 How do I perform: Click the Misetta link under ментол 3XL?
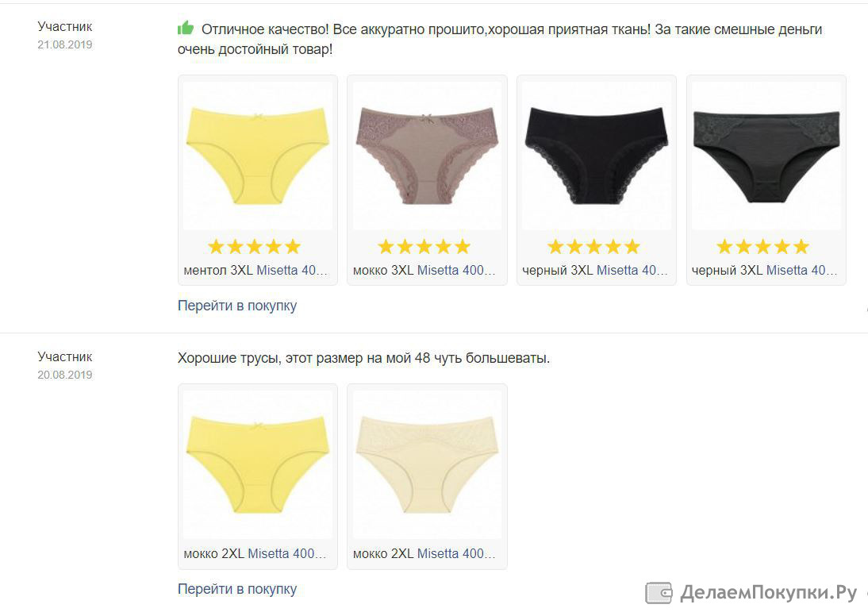pos(292,271)
